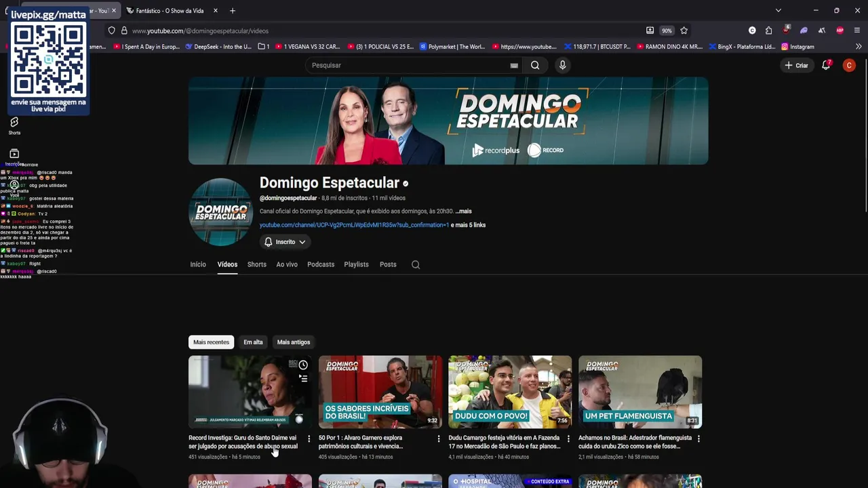Click the address bar URL

tap(200, 30)
